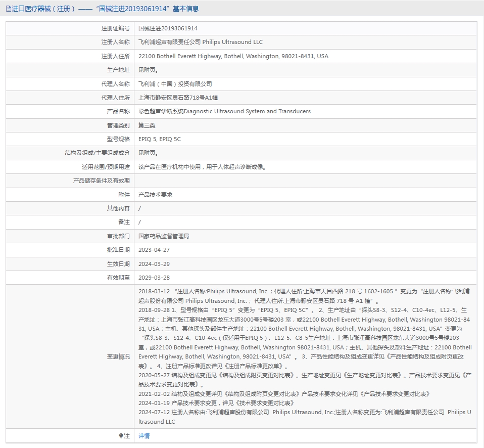The width and height of the screenshot is (484, 448).
Task: Click the 生效日期 row label
Action: point(118,264)
